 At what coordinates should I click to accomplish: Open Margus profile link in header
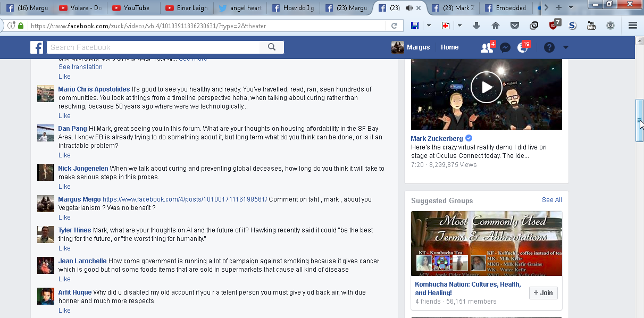(x=411, y=47)
